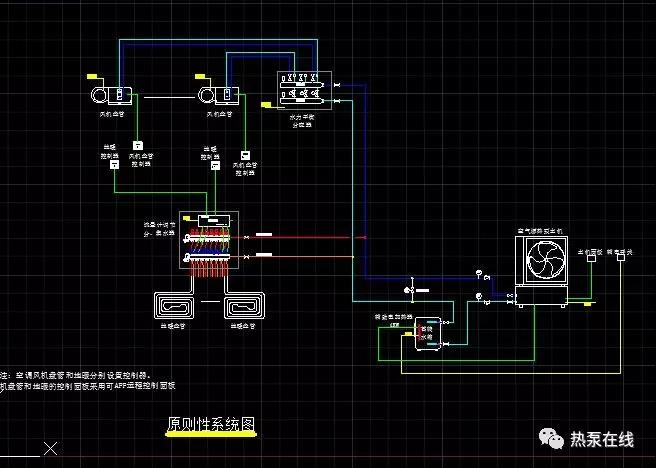Click the yellow tag beside the left fan coil
This screenshot has width=656, height=468.
(92, 76)
